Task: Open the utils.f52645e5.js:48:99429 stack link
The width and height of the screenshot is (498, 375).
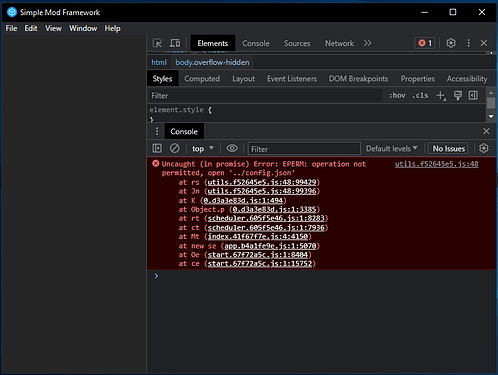Action: click(x=262, y=182)
